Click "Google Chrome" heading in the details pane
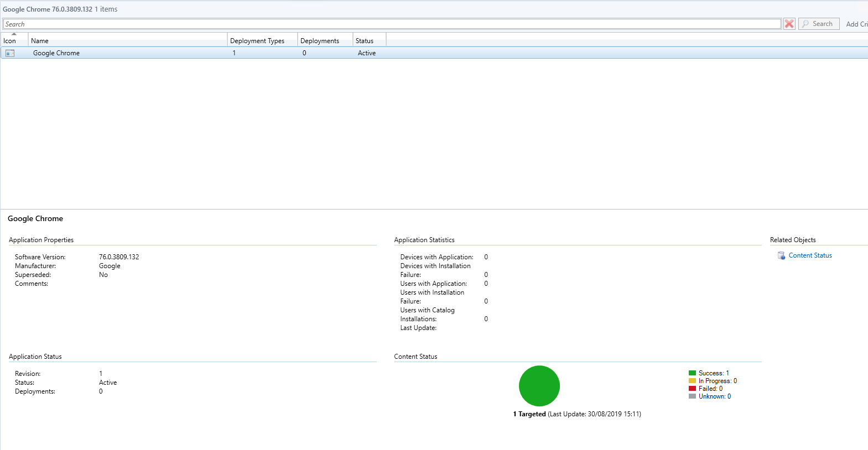Image resolution: width=868 pixels, height=450 pixels. 35,219
